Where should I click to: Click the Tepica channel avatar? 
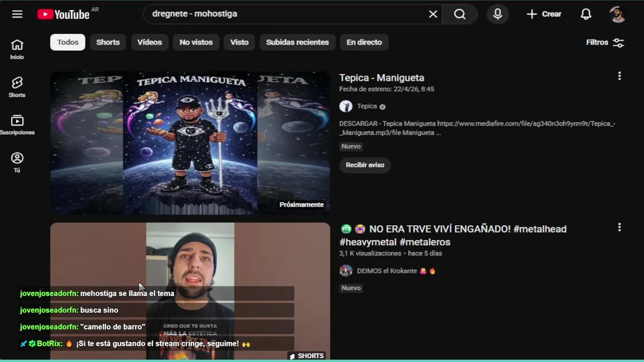(346, 106)
